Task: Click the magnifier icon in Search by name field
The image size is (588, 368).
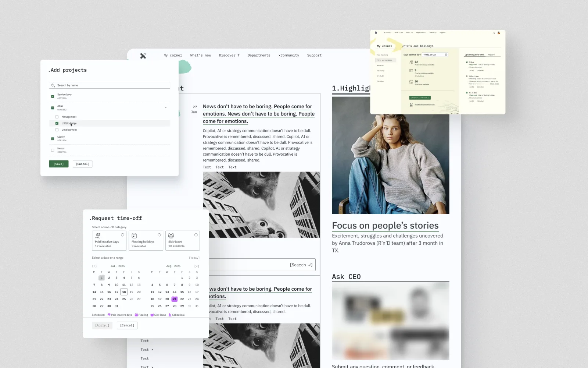Action: pyautogui.click(x=53, y=85)
